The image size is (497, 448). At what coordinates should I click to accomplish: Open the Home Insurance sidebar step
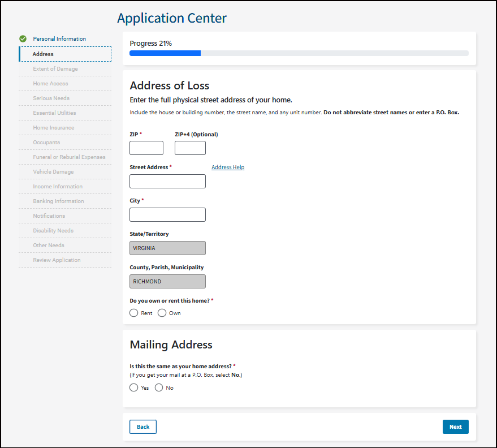pos(54,128)
